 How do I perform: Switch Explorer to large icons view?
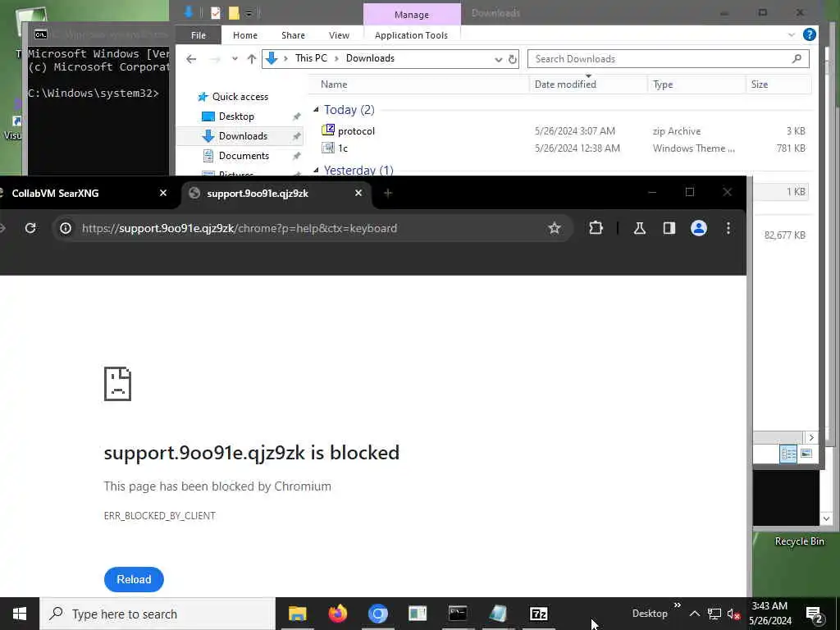pyautogui.click(x=806, y=454)
